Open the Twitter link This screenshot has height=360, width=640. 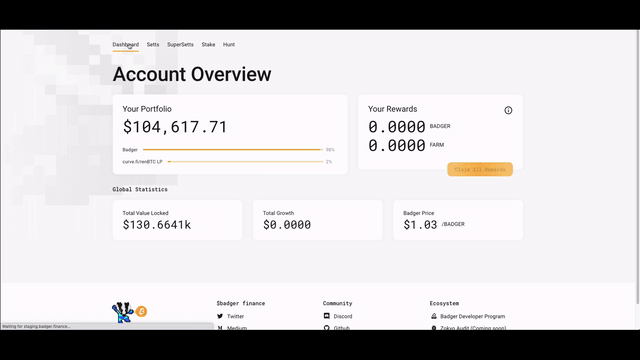click(236, 316)
